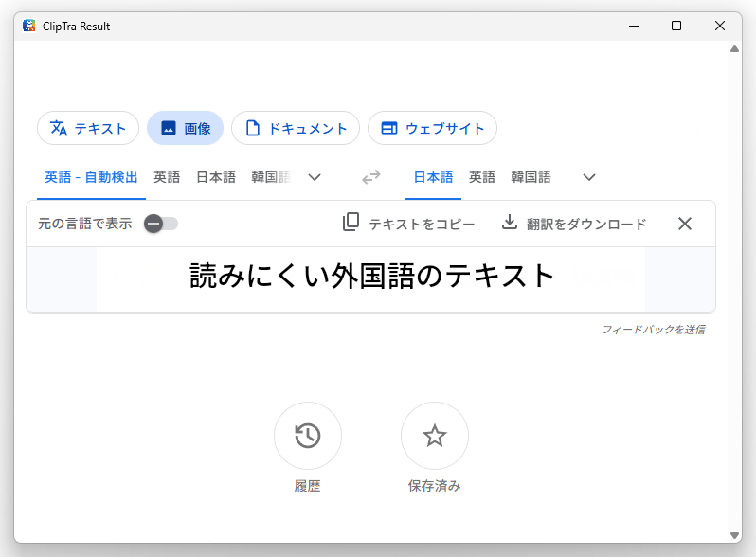Select 韓国語 as the target language
The image size is (756, 557).
pos(531,177)
